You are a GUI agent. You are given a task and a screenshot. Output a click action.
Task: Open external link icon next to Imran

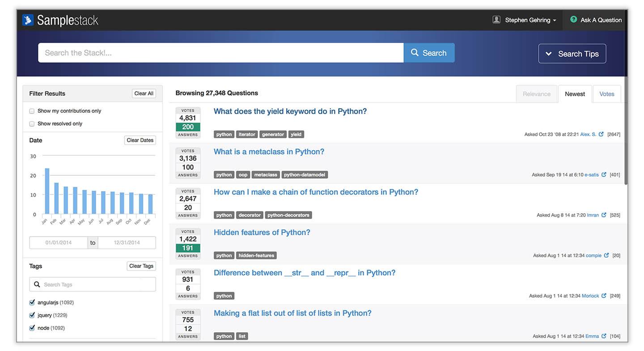coord(604,215)
